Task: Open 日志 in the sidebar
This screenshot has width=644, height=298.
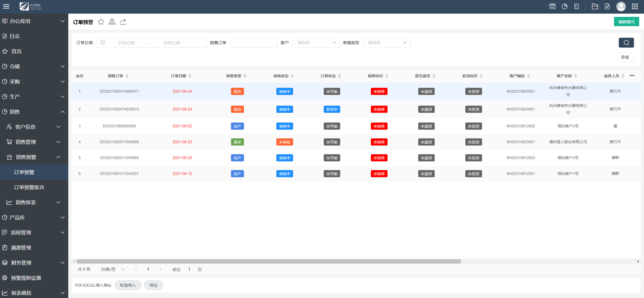Action: click(34, 36)
